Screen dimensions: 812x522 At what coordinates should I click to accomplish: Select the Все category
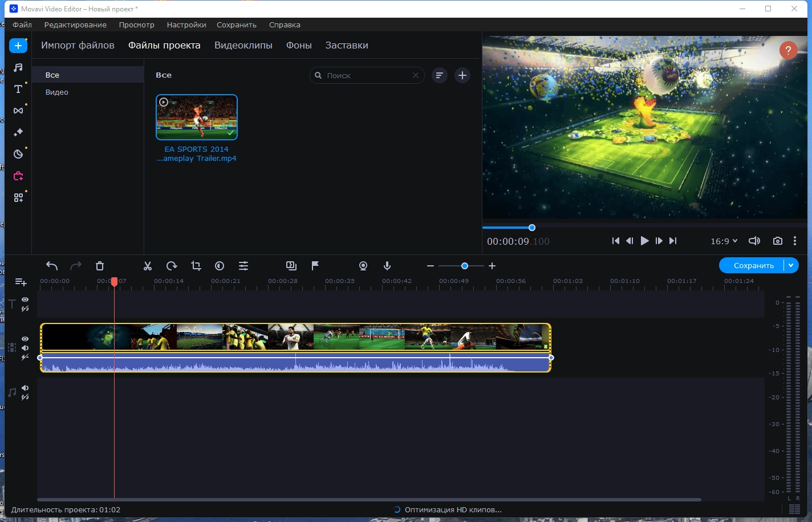pyautogui.click(x=88, y=75)
